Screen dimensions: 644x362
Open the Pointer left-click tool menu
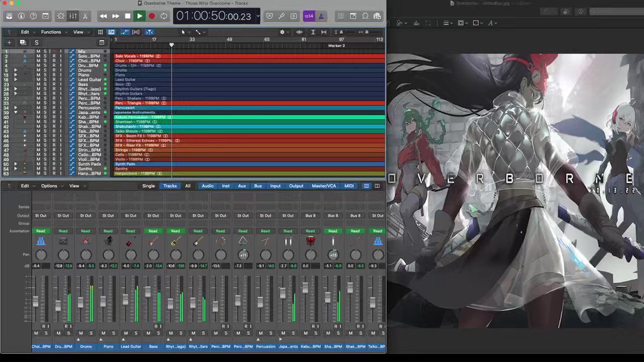(x=185, y=32)
